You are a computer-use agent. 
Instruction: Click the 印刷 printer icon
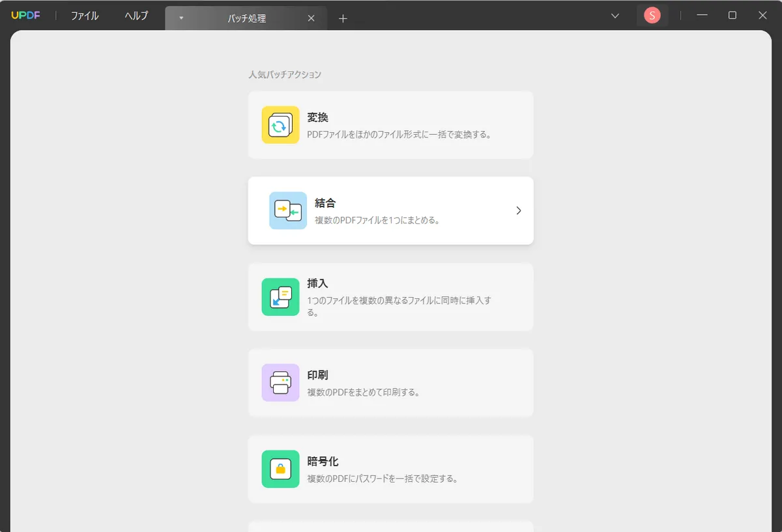click(x=280, y=383)
